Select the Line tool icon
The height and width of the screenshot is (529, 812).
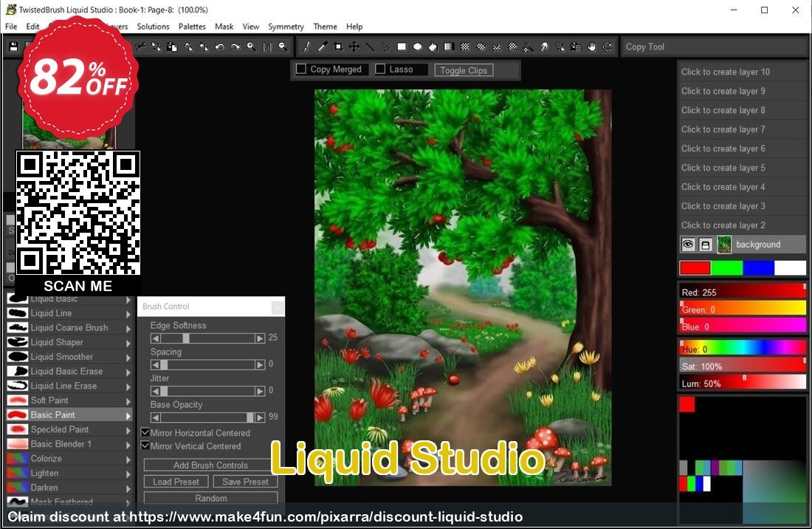[x=370, y=47]
